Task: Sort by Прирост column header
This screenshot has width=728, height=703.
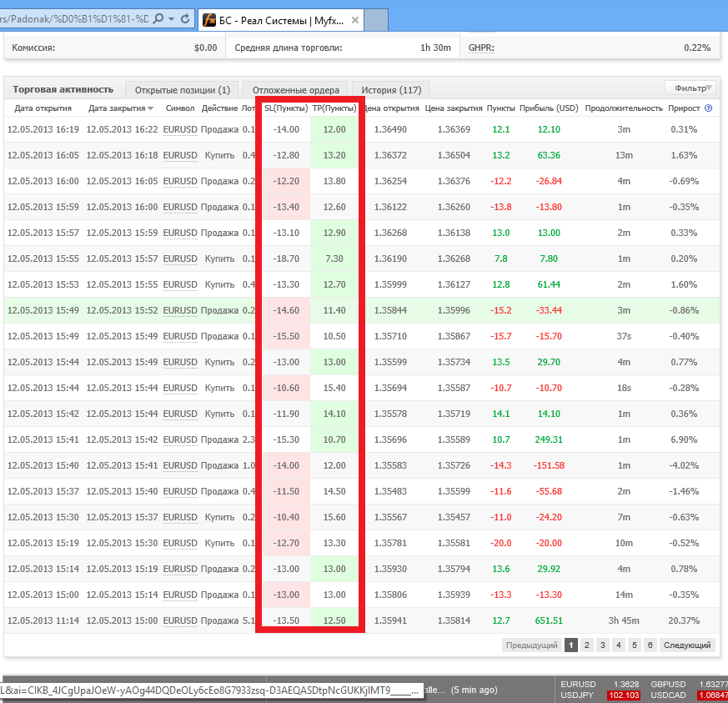Action: click(684, 108)
